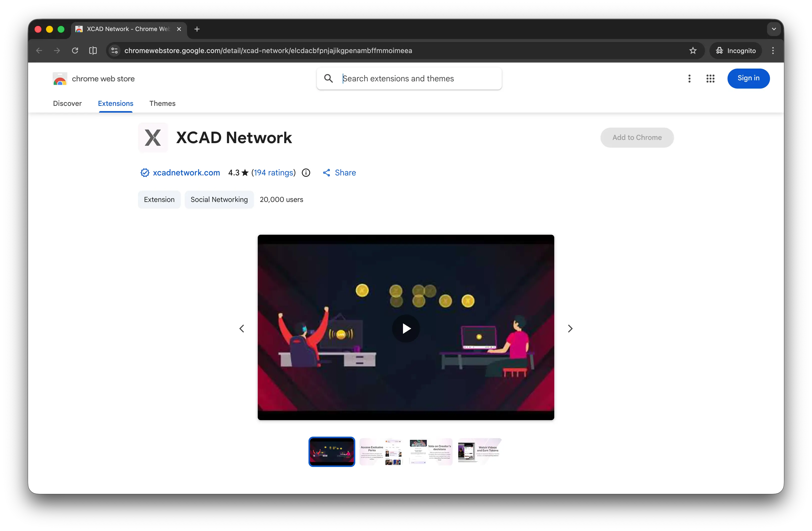
Task: Switch to the Themes tab
Action: 162,103
